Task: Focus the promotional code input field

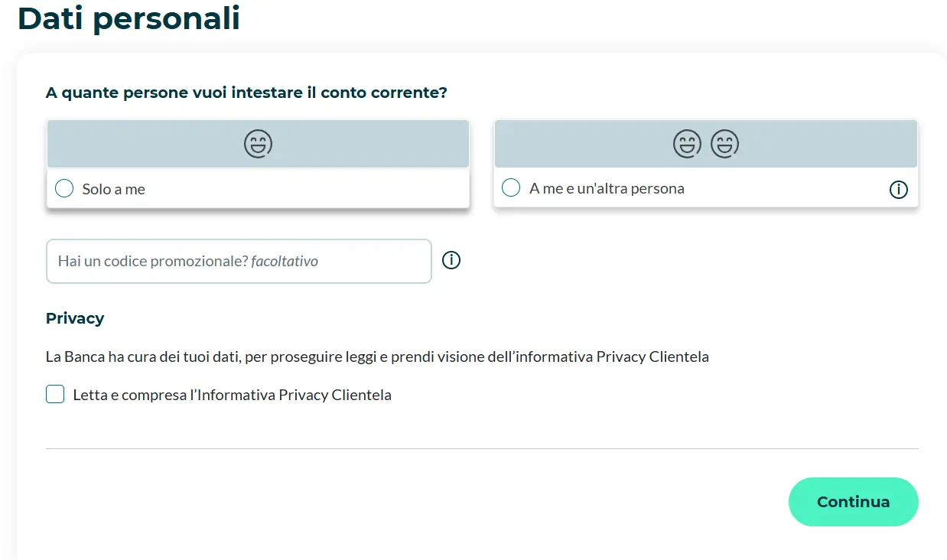Action: click(x=239, y=262)
